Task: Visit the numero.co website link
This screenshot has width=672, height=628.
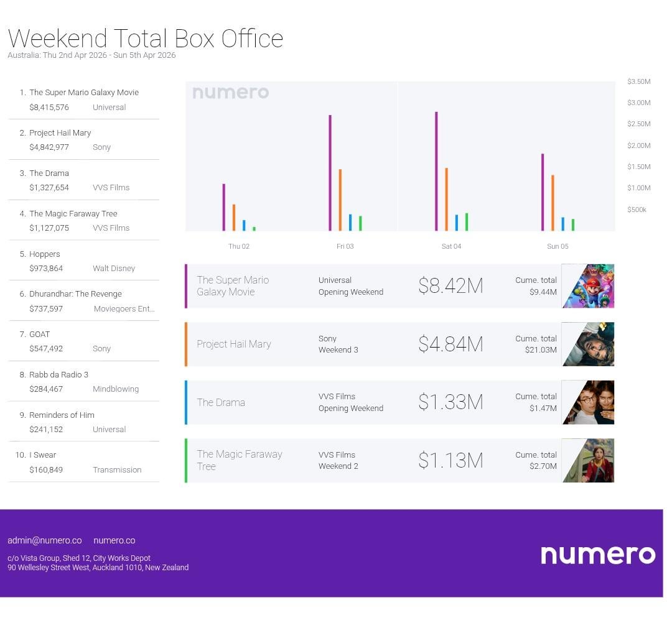Action: pyautogui.click(x=114, y=540)
